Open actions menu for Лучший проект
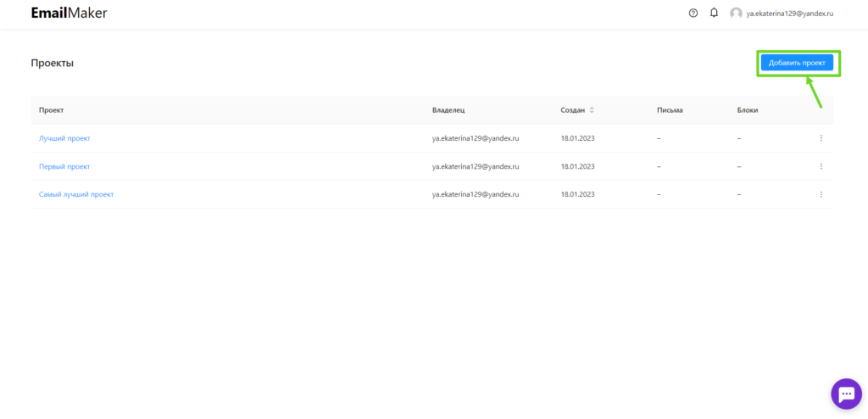The image size is (868, 419). [821, 138]
